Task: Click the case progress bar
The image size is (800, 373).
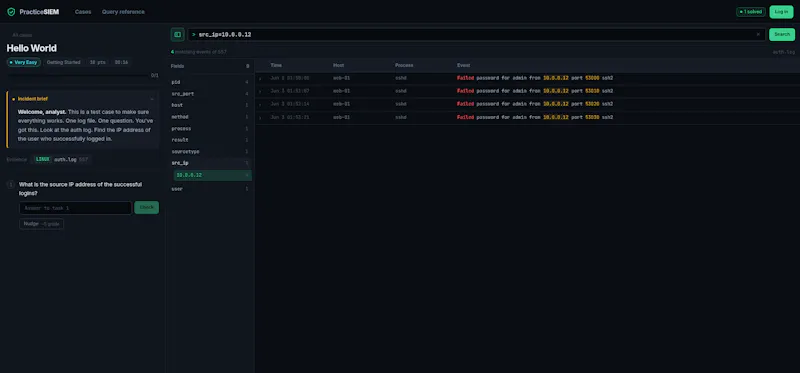Action: coord(78,76)
